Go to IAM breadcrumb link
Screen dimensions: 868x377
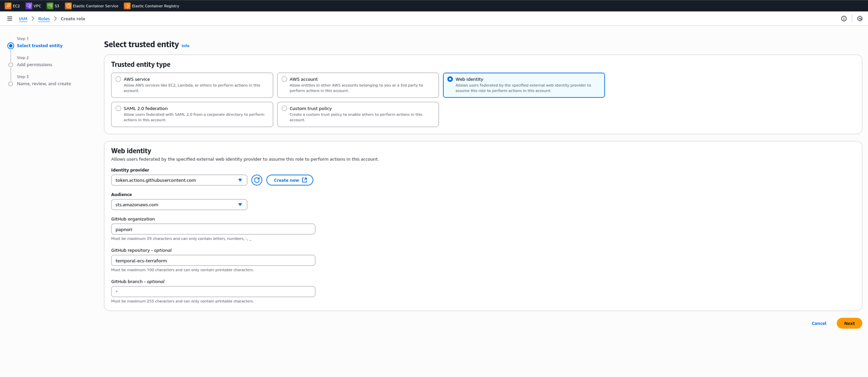click(x=23, y=18)
